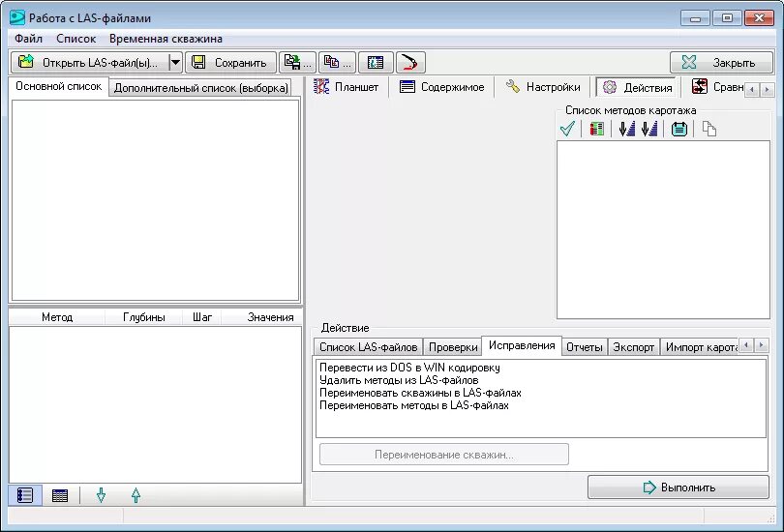Click the second sort arrow icon in methods toolbar
This screenshot has height=532, width=784.
(x=649, y=129)
